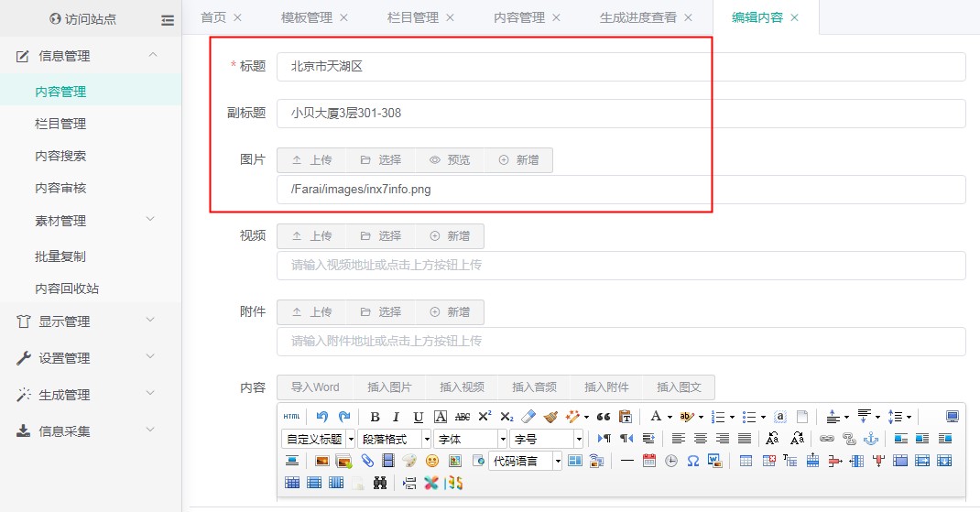The width and height of the screenshot is (980, 512).
Task: Open the 自定义标题 dropdown
Action: 318,439
